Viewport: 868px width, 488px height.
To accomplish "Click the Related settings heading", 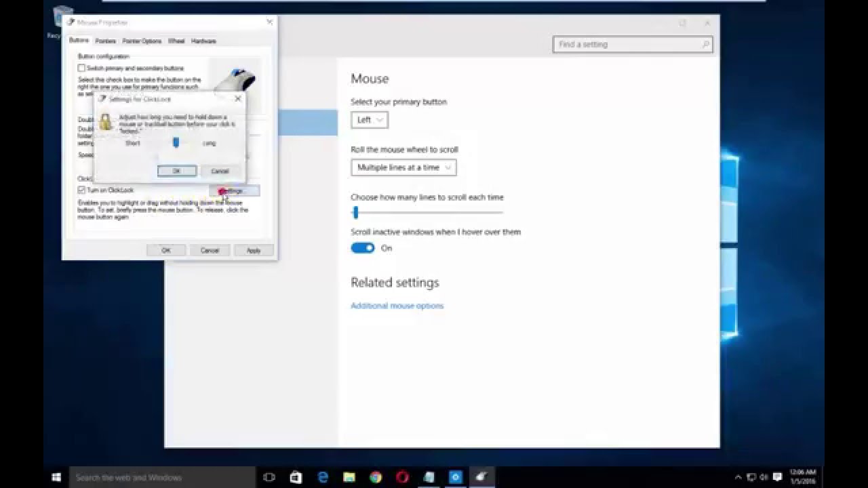I will click(x=395, y=283).
